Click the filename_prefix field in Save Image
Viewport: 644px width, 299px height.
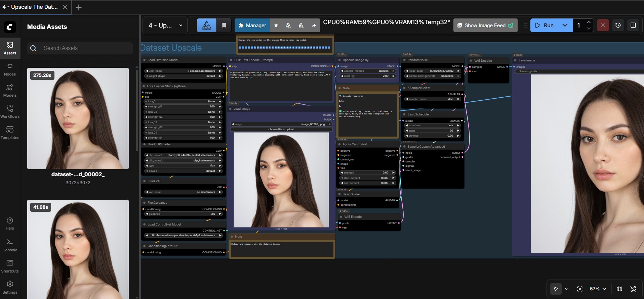(x=579, y=71)
